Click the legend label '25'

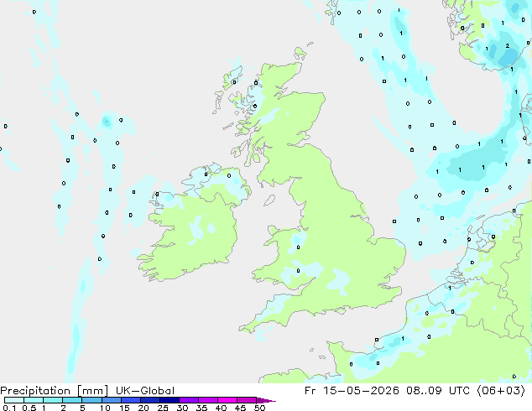[x=163, y=408]
